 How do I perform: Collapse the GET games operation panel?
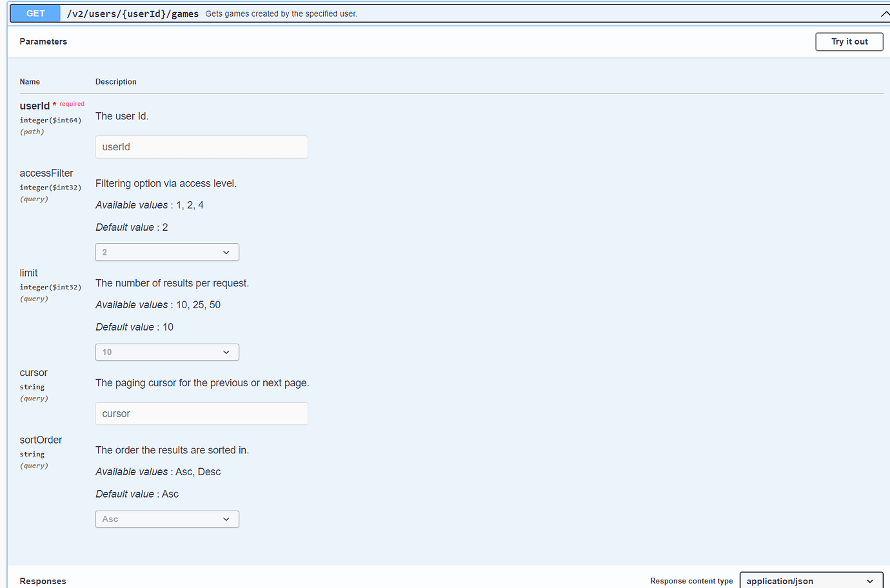click(884, 13)
